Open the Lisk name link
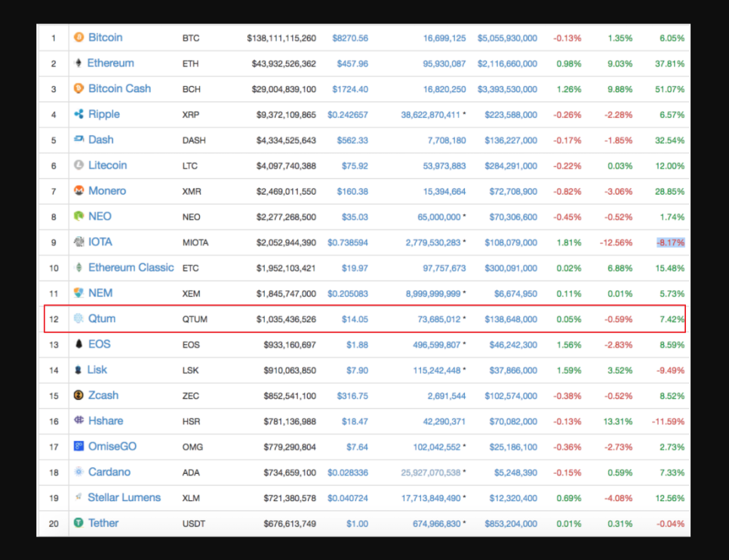Screen dimensions: 729x560 click(x=97, y=370)
